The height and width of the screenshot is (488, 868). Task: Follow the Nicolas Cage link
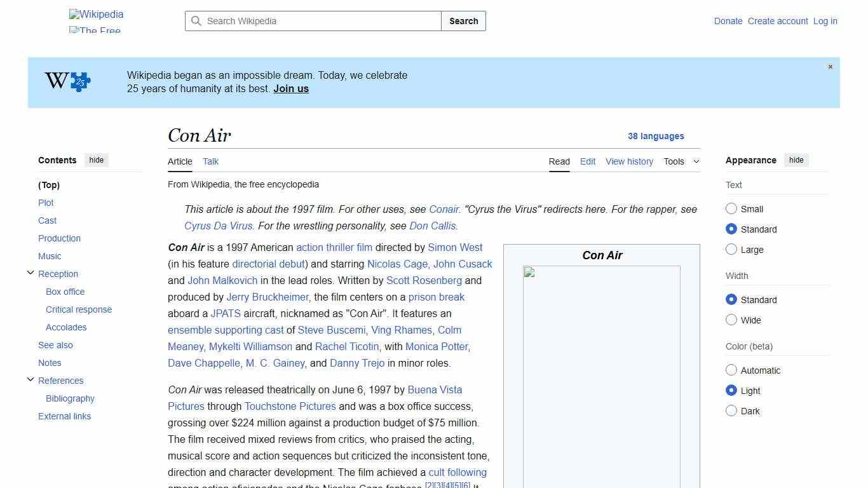point(397,264)
